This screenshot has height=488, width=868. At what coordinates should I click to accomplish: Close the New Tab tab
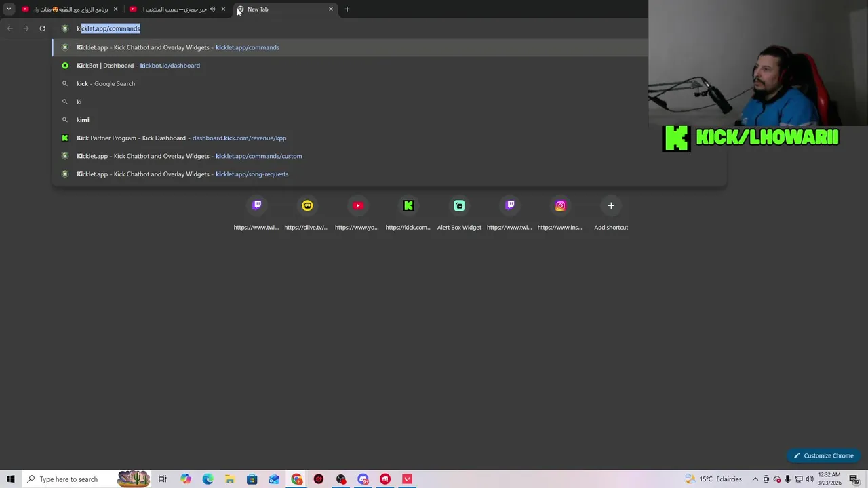point(331,9)
